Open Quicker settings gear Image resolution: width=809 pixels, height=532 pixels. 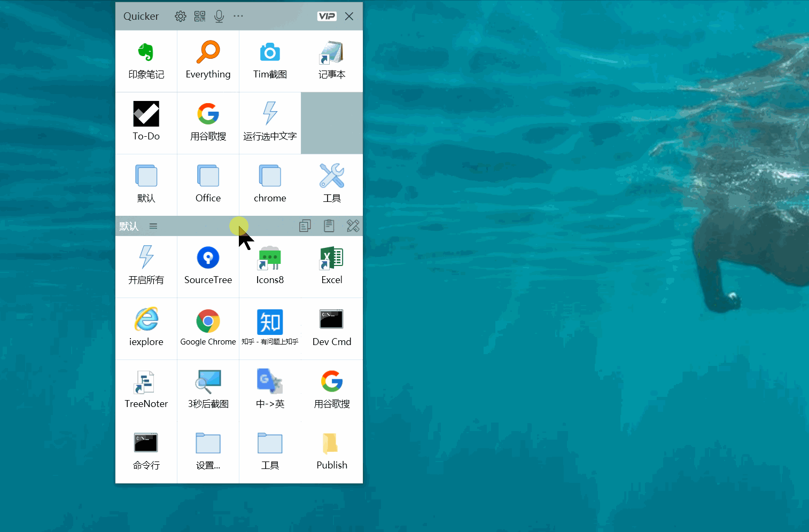(181, 16)
